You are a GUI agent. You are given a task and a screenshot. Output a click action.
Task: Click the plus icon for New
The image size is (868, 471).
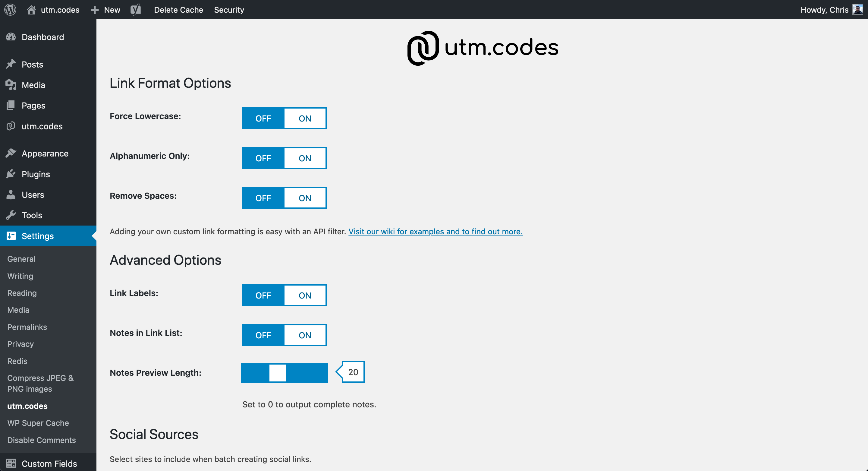(94, 10)
